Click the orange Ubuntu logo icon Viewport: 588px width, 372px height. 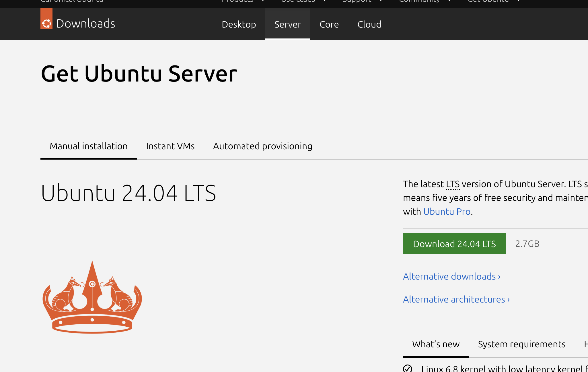click(46, 19)
